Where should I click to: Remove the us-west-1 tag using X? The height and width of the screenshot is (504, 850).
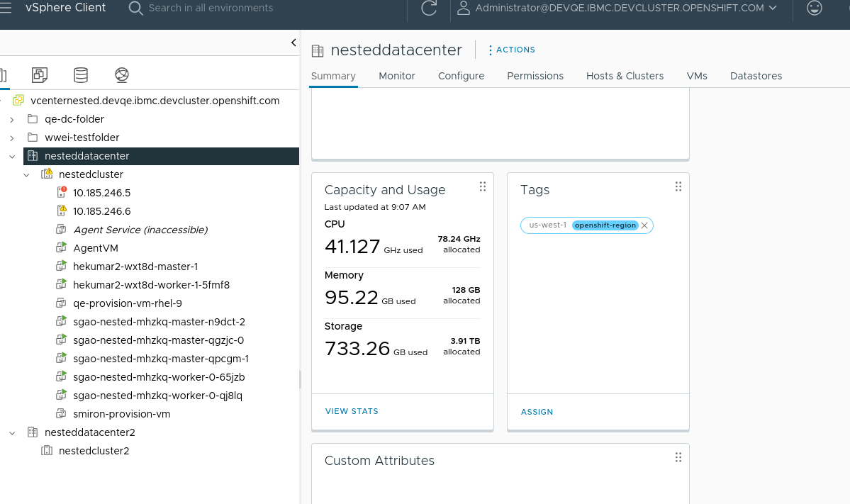tap(644, 225)
